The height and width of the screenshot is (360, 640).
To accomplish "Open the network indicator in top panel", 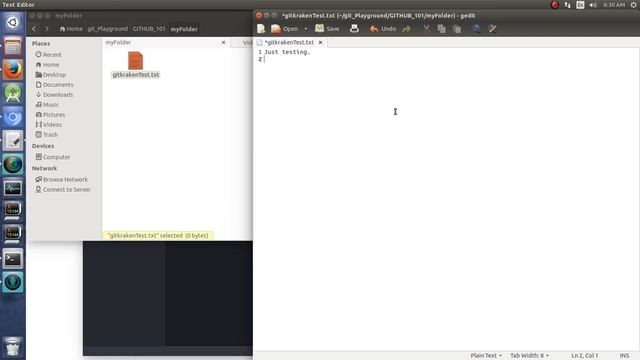I will 567,5.
